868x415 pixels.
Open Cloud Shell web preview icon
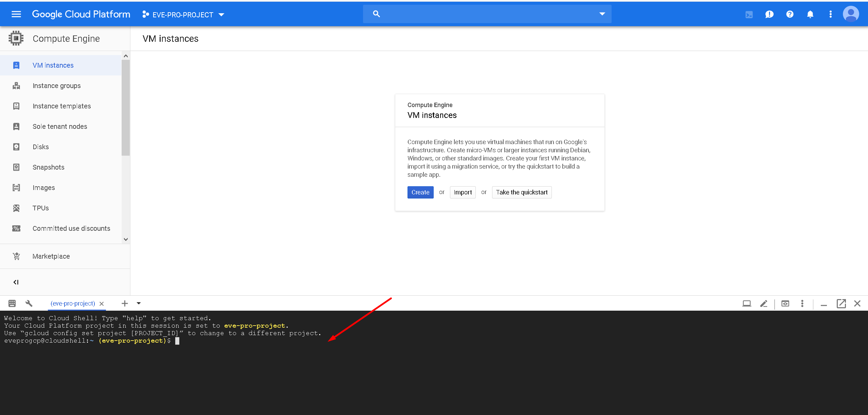pos(785,304)
